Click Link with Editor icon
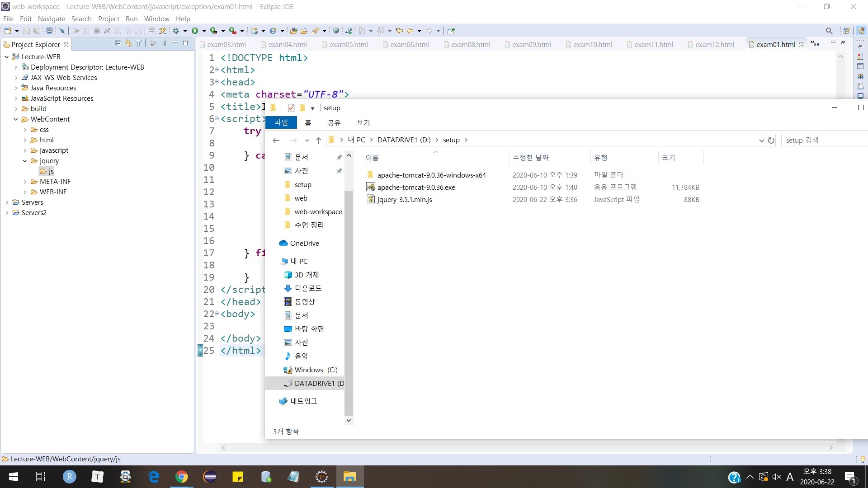The height and width of the screenshot is (488, 868). 128,43
